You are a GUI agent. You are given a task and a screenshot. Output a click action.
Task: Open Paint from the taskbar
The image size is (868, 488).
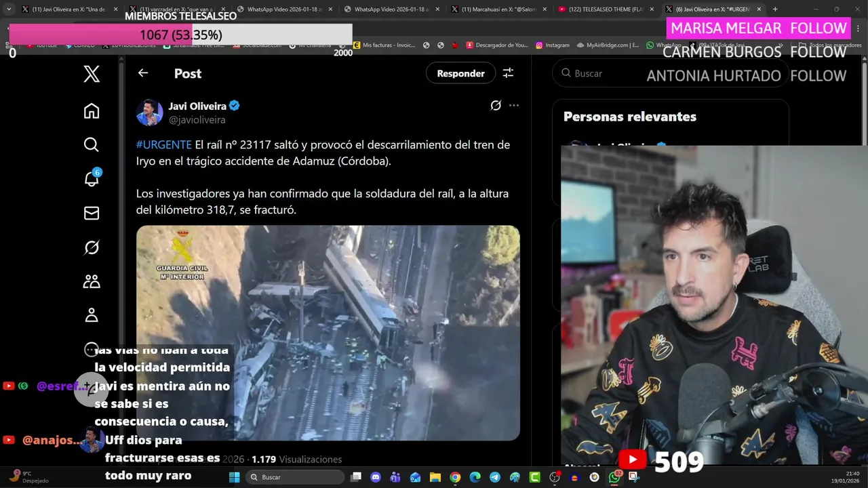tap(515, 477)
